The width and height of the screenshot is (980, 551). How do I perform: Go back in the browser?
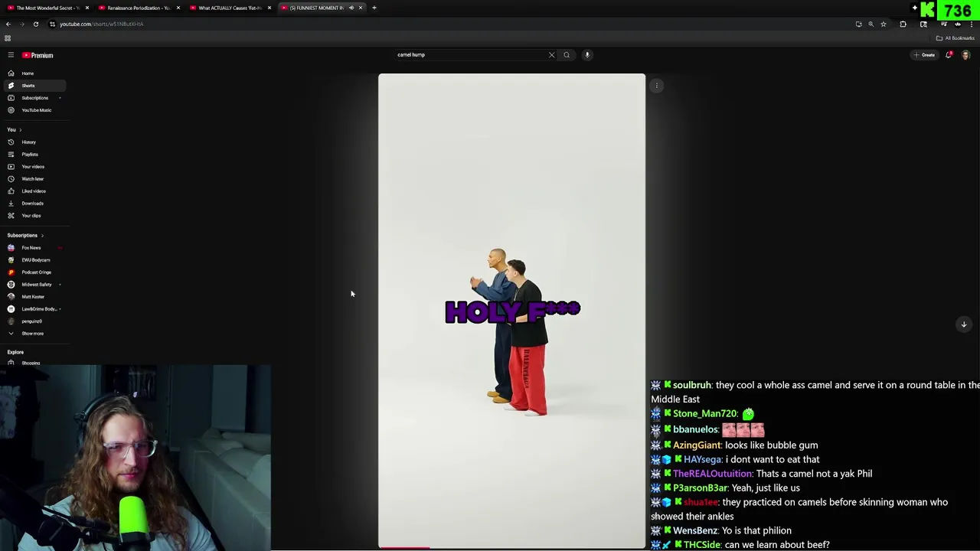click(8, 24)
